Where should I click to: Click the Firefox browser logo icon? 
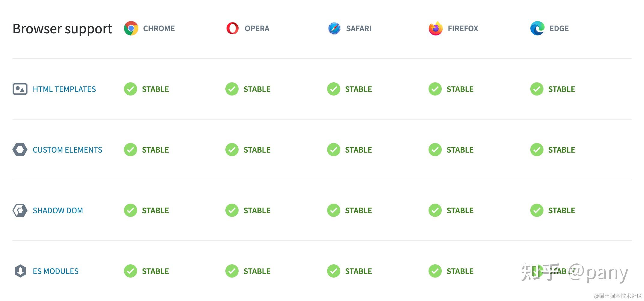tap(436, 28)
